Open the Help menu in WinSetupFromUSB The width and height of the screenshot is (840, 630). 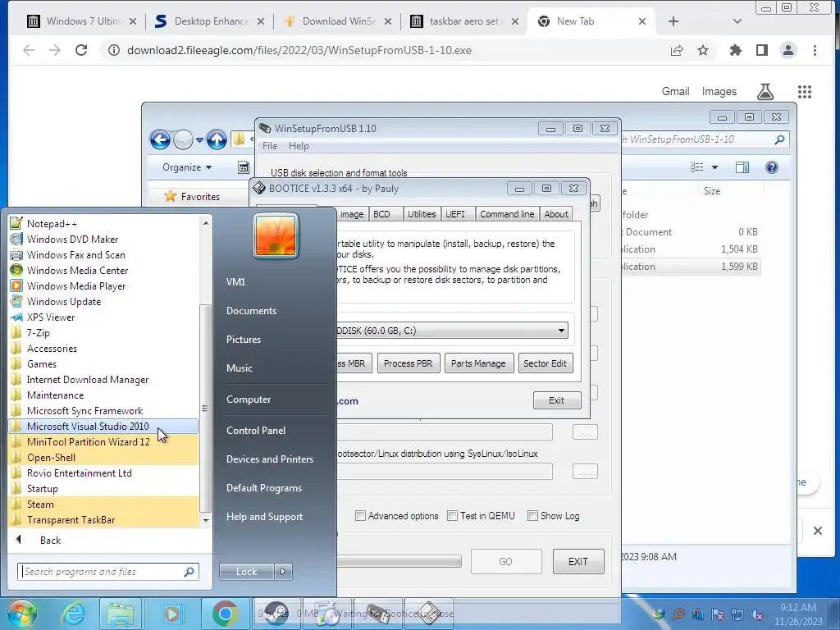[x=299, y=146]
